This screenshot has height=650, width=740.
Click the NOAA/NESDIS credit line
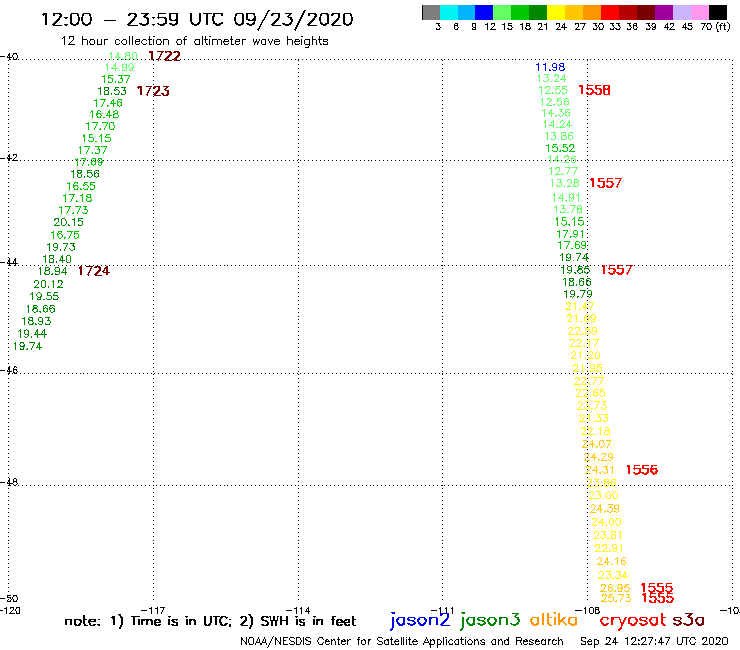pos(402,641)
